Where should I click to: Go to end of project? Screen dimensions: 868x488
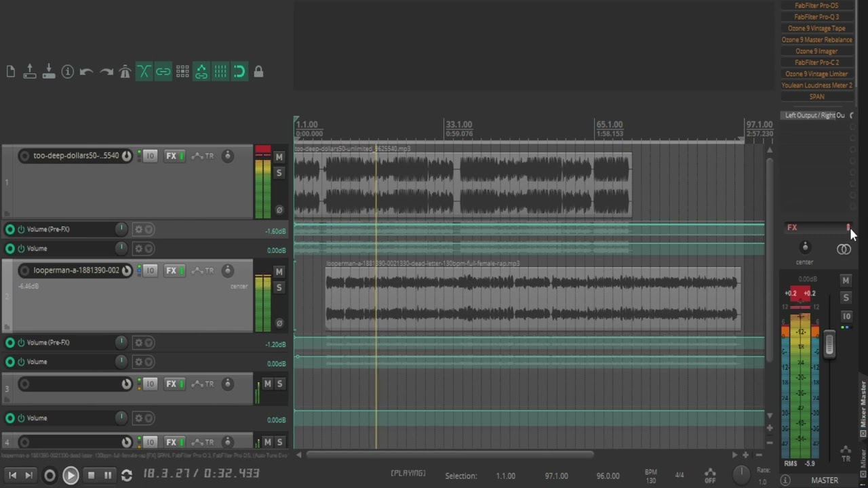pyautogui.click(x=28, y=475)
